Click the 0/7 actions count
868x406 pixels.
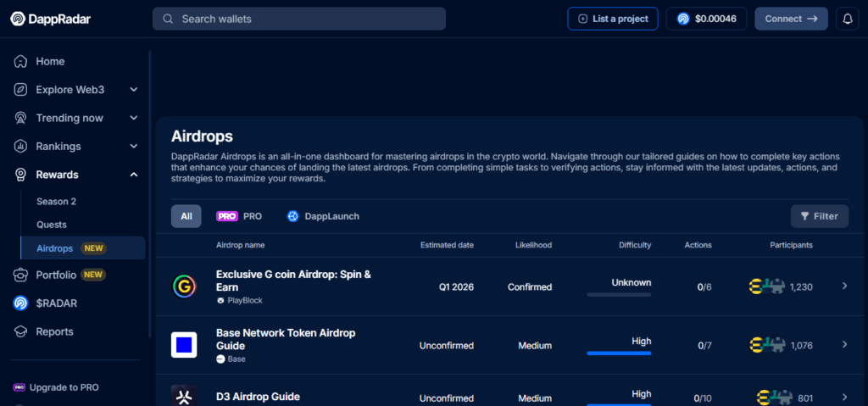point(704,346)
